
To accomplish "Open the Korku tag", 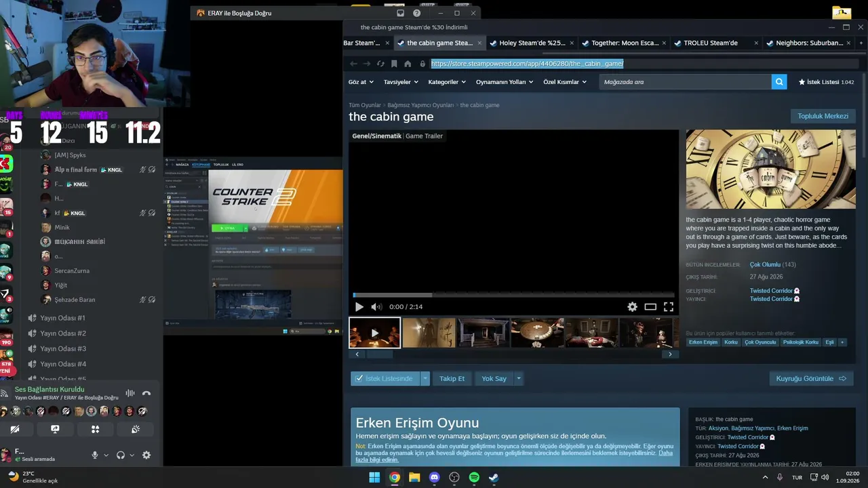I will [x=730, y=342].
